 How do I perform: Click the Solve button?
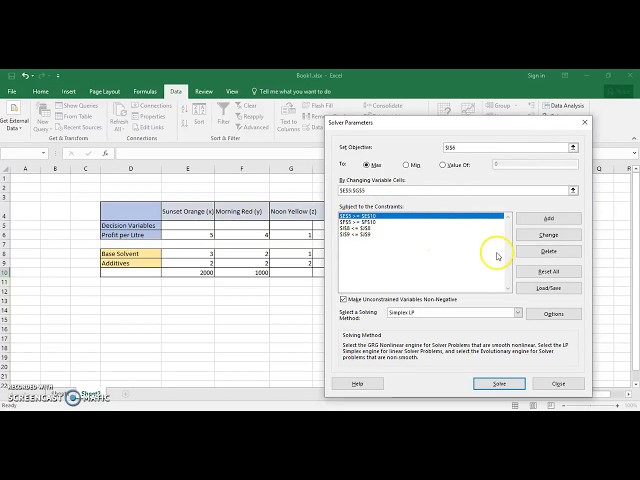499,384
